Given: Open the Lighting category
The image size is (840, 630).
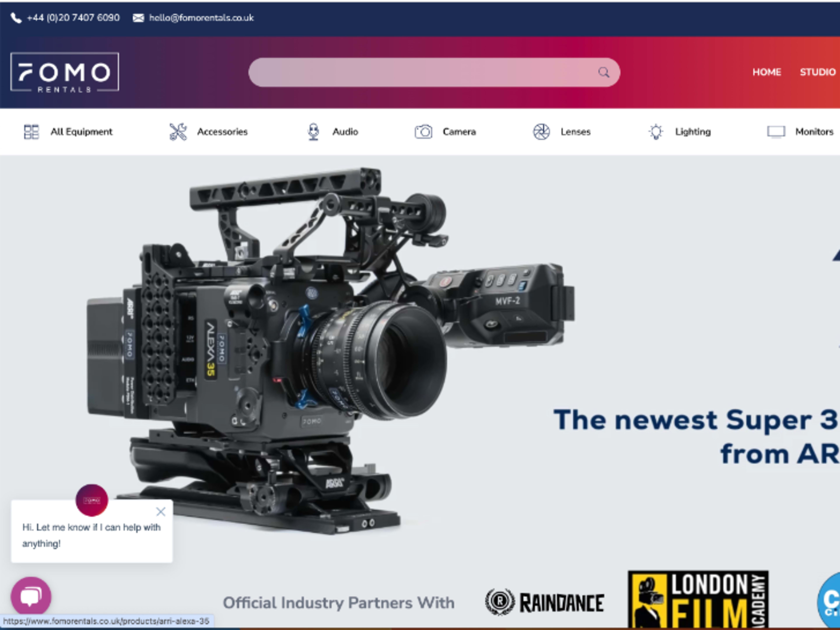Looking at the screenshot, I should (x=693, y=132).
